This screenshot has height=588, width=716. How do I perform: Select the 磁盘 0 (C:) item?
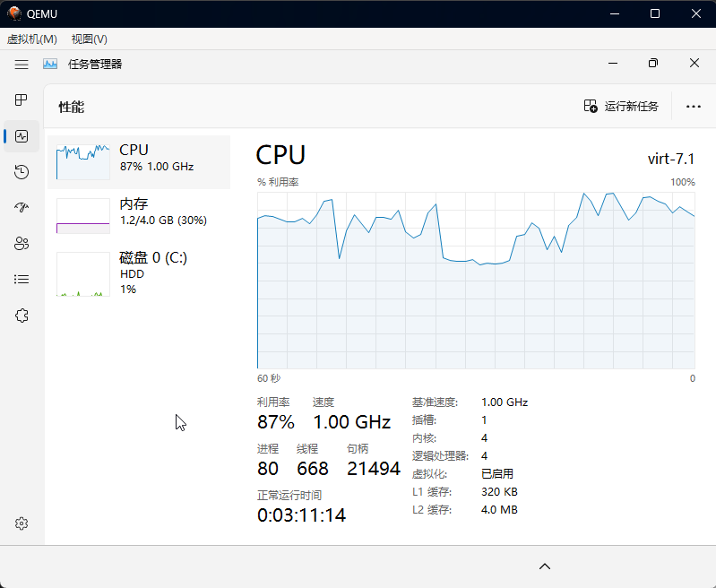[x=139, y=272]
